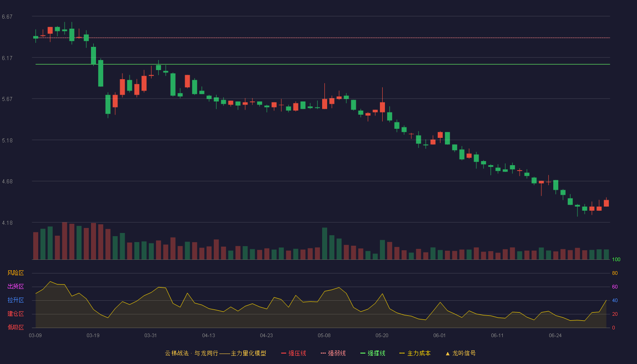
Task: Select the 建仓区 zone label
Action: (15, 314)
